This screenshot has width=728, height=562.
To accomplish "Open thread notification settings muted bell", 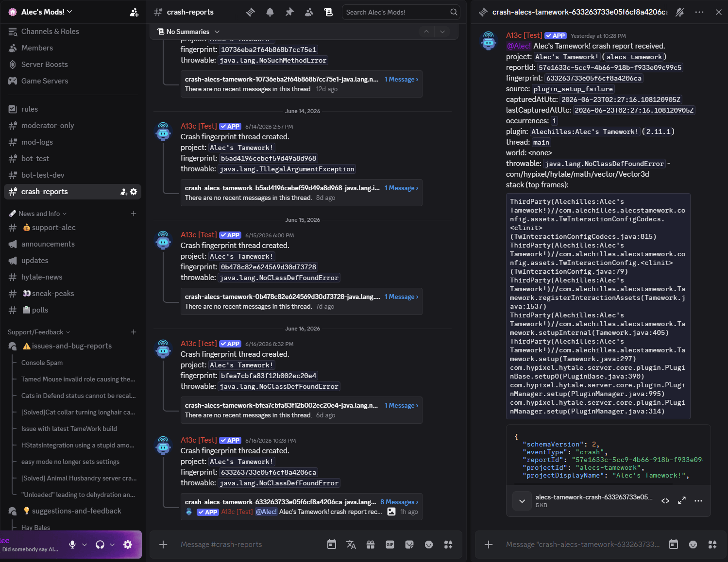I will point(680,12).
